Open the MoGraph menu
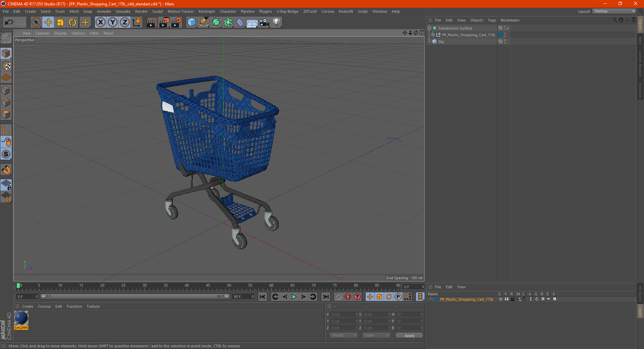This screenshot has height=349, width=644. tap(207, 11)
